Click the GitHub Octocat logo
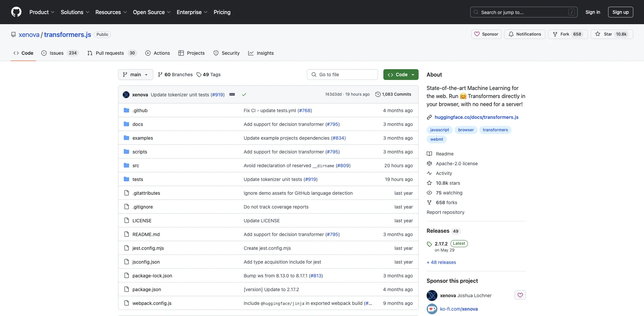Image resolution: width=644 pixels, height=316 pixels. click(16, 12)
